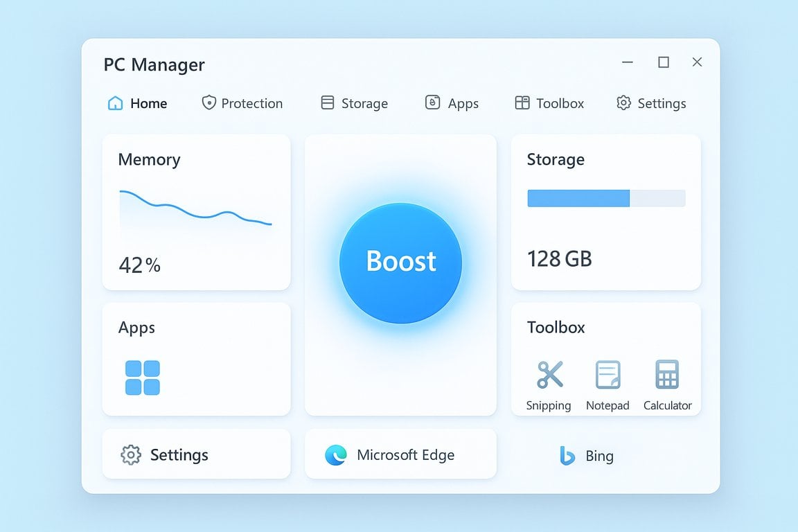Open the Storage tab in navigation
This screenshot has width=798, height=532.
(354, 103)
